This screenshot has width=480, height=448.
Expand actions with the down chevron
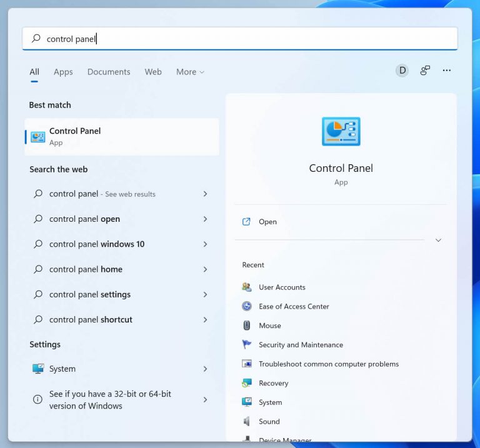438,240
